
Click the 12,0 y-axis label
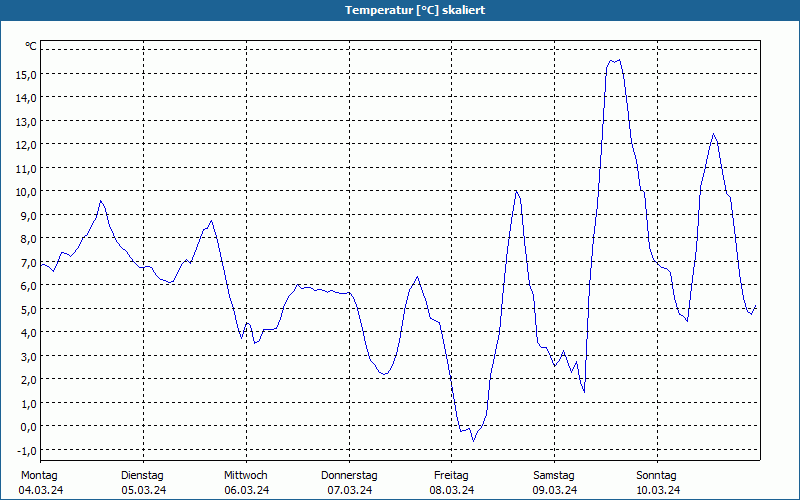tap(26, 145)
